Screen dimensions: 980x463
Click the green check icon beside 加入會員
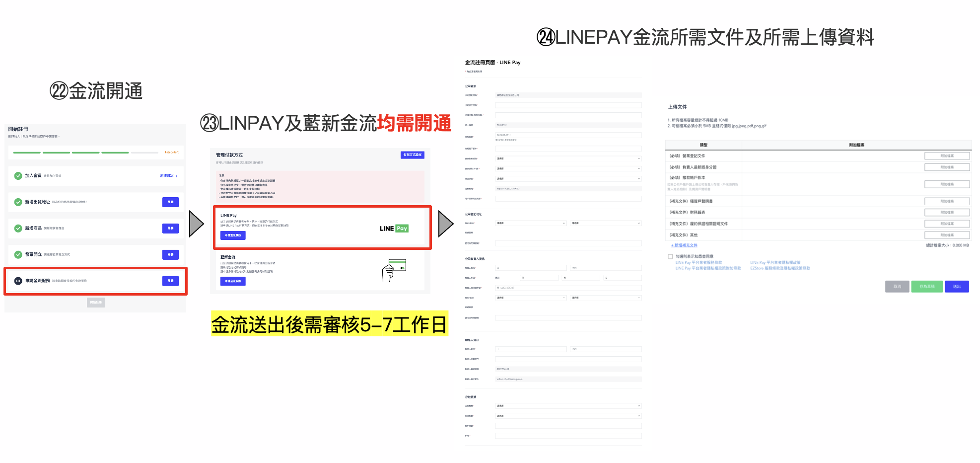[x=18, y=176]
